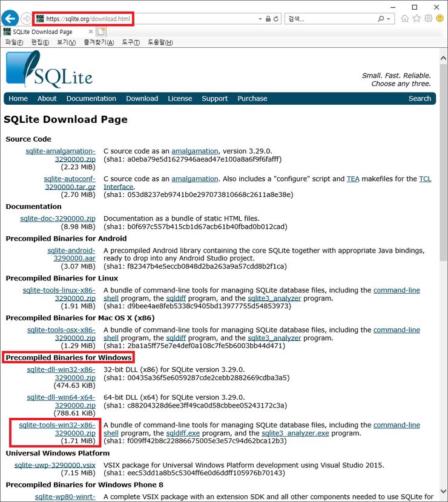Click the browser Back arrow button
Viewport: 448px width, 502px height.
(10, 19)
